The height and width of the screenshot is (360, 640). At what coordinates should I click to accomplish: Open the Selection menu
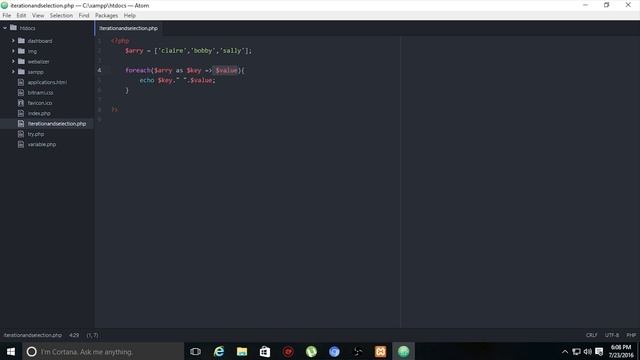[x=61, y=16]
